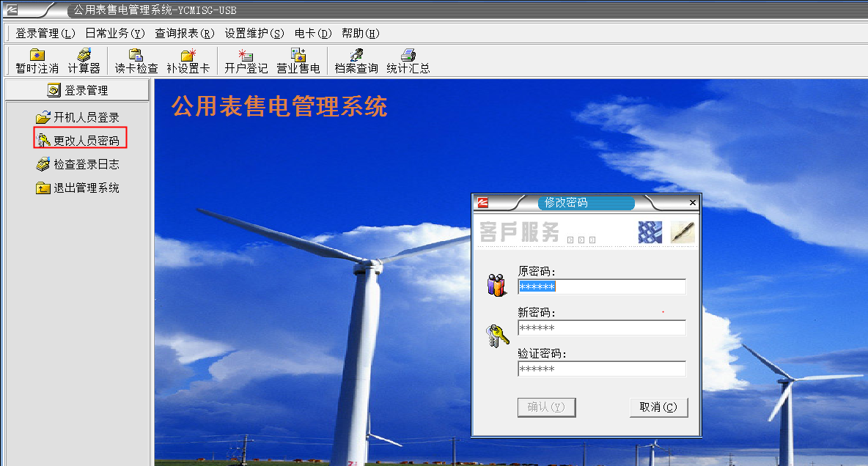
Task: Click the 确认 button in the dialog
Action: pyautogui.click(x=546, y=407)
